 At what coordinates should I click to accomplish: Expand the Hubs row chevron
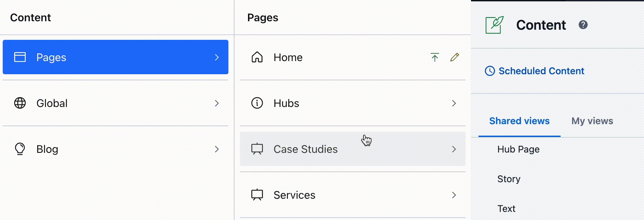[x=454, y=103]
